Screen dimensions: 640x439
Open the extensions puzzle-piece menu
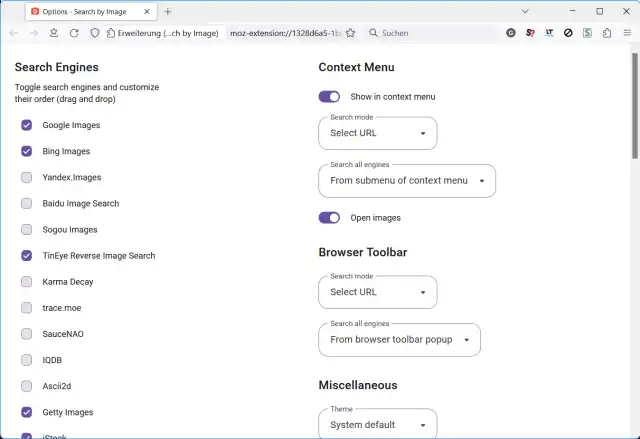(606, 33)
